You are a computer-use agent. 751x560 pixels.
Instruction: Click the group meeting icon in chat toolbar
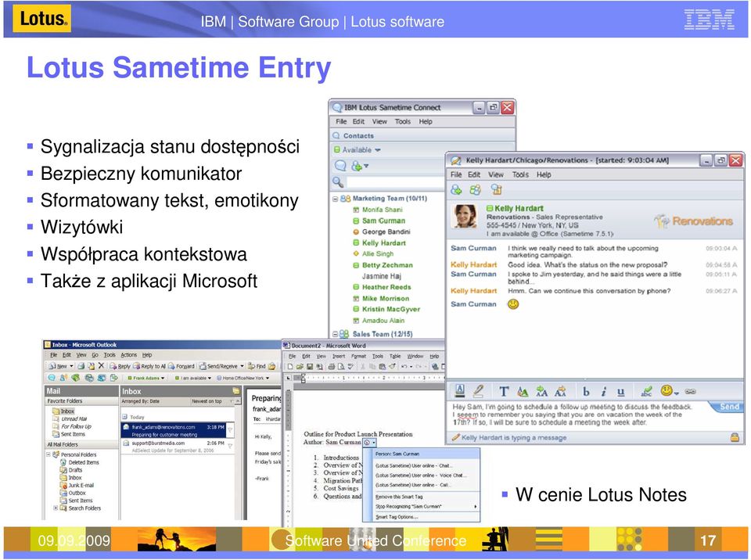(475, 190)
